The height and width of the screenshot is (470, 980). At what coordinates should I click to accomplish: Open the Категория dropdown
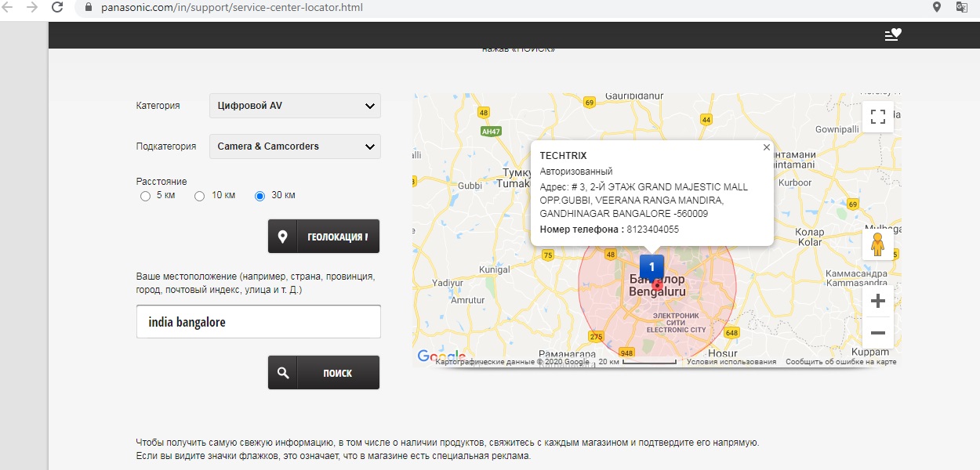(x=295, y=106)
